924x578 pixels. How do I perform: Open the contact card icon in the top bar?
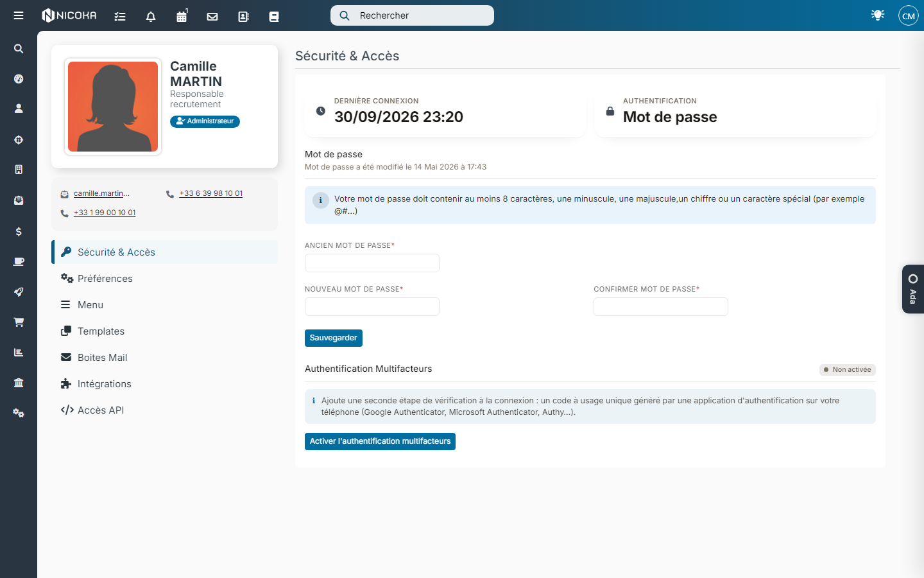[243, 17]
